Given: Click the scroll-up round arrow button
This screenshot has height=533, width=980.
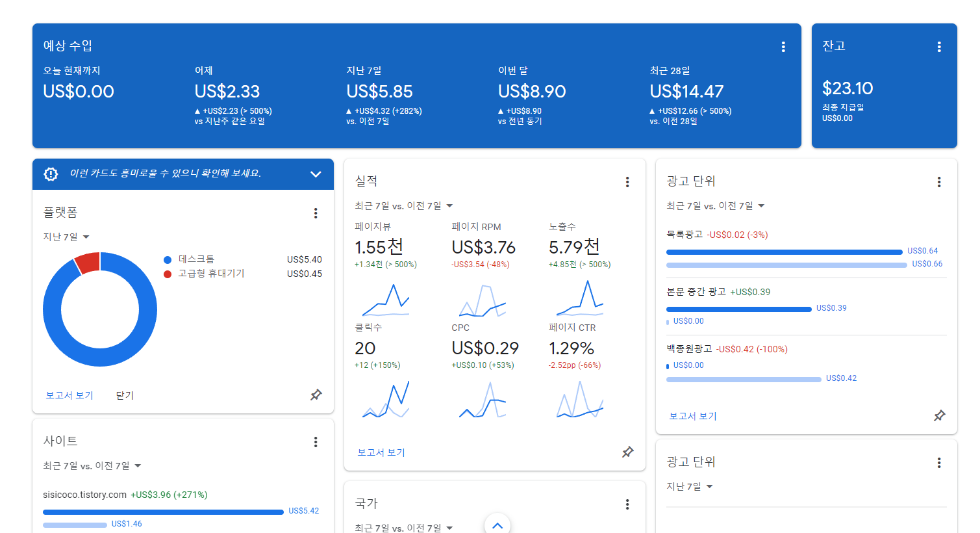Looking at the screenshot, I should (497, 525).
